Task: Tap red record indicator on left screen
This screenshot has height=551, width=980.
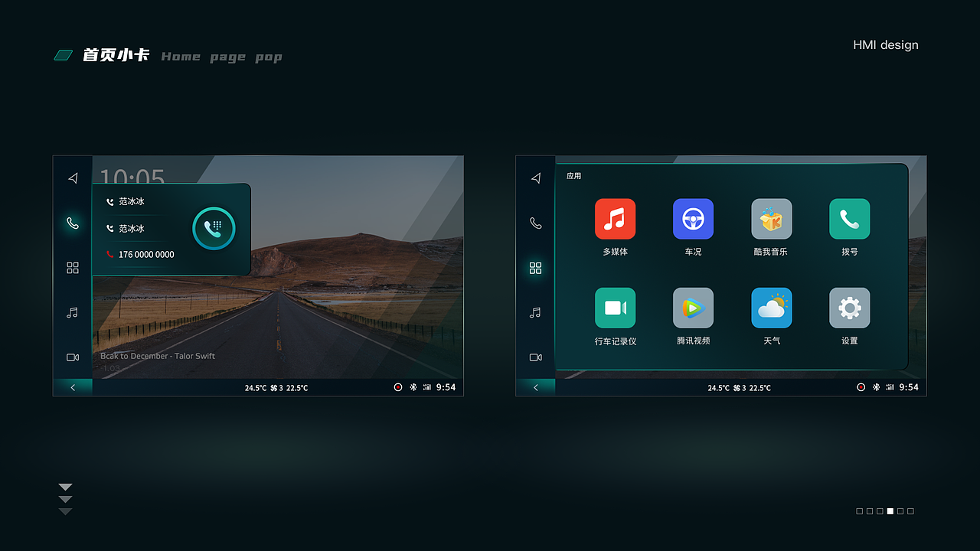Action: tap(398, 387)
